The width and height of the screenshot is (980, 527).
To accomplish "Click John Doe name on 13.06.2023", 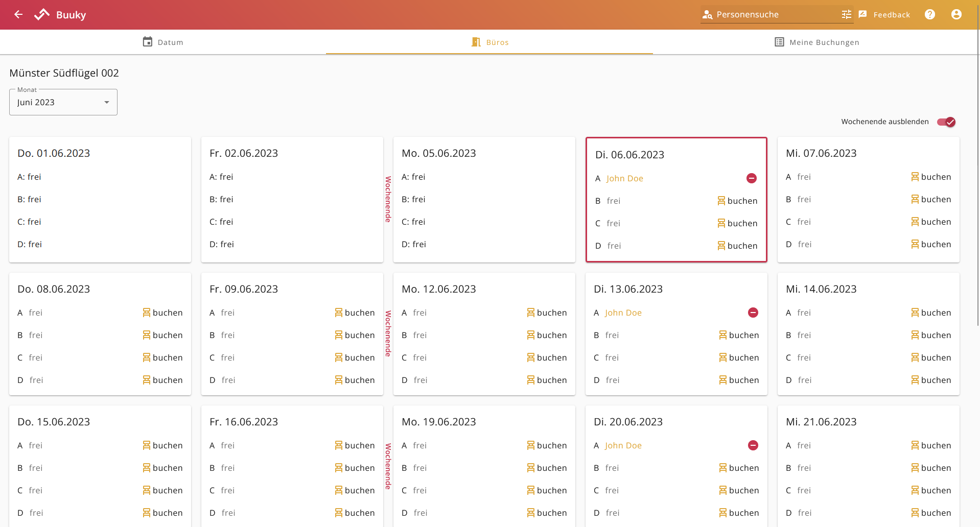I will pos(623,313).
